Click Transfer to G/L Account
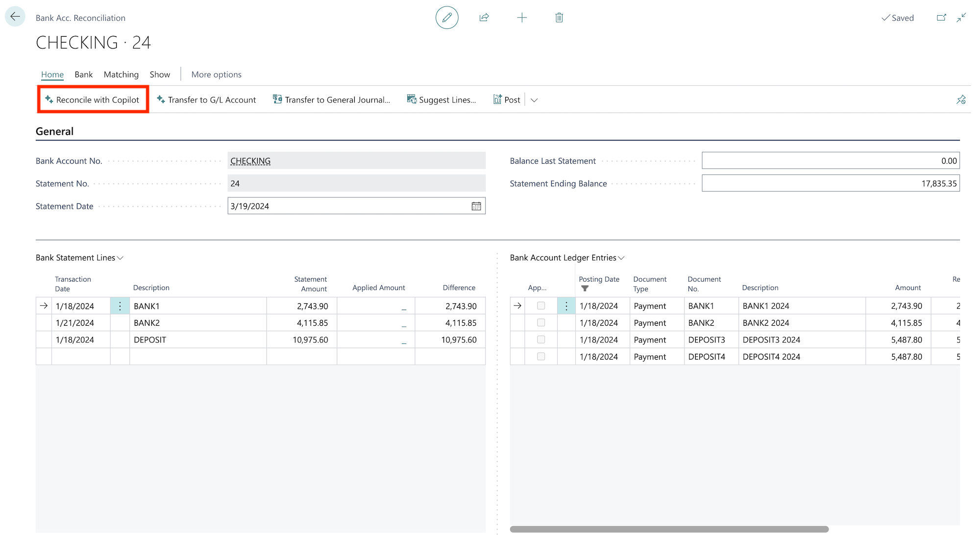980x535 pixels. click(x=206, y=100)
